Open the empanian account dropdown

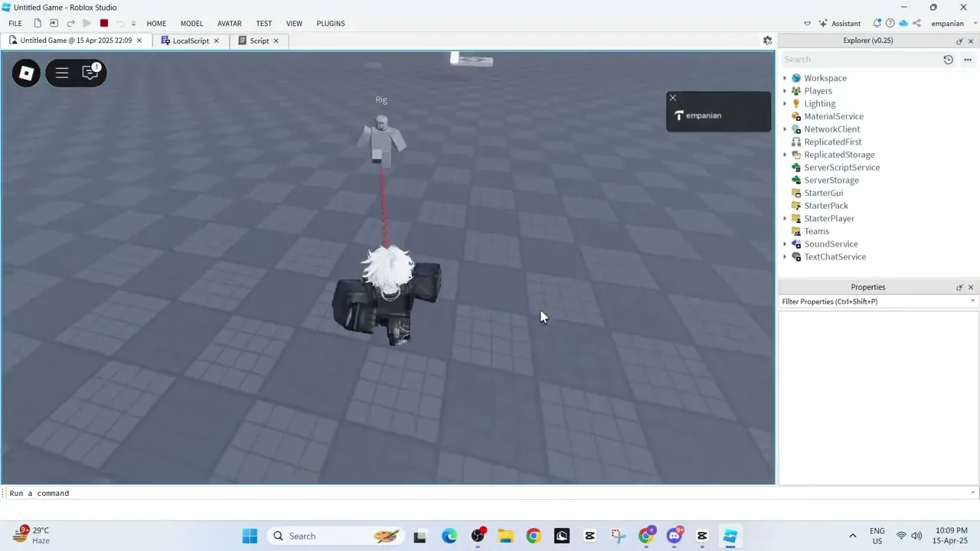[952, 23]
